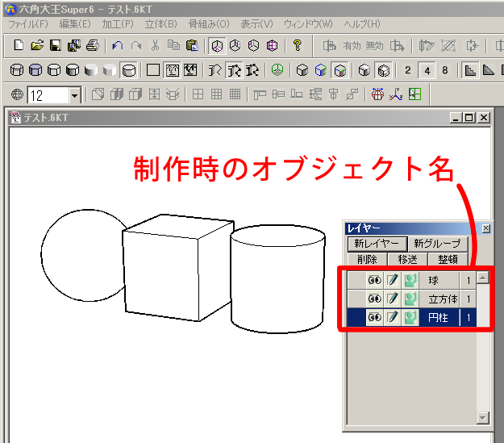Click layer panel scrollbar down arrow
Screen dimensions: 504x443
[483, 418]
